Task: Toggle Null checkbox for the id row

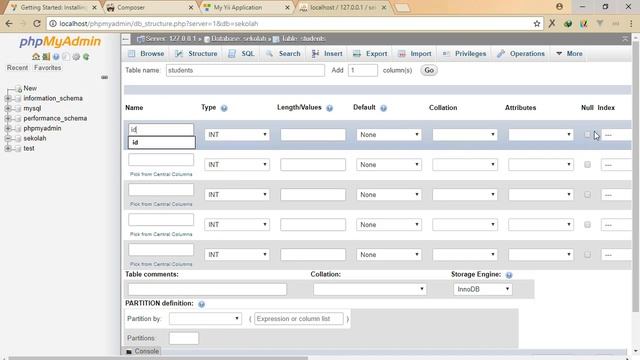Action: click(587, 135)
